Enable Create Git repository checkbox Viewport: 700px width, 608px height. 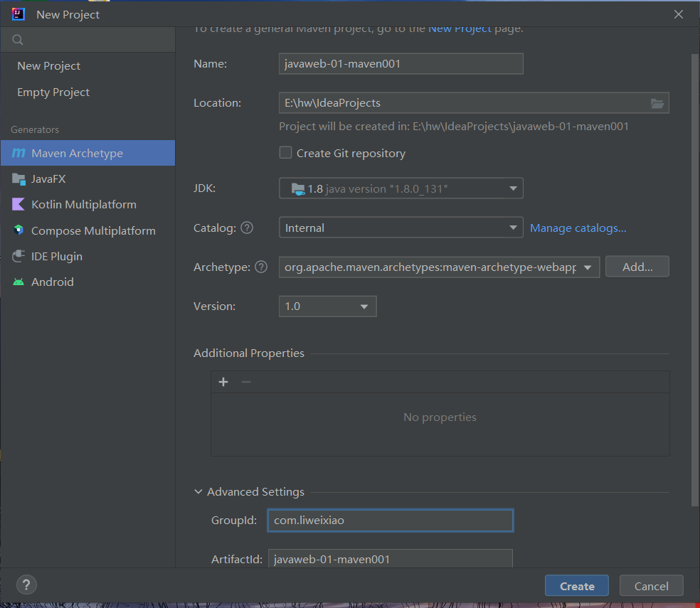(285, 153)
